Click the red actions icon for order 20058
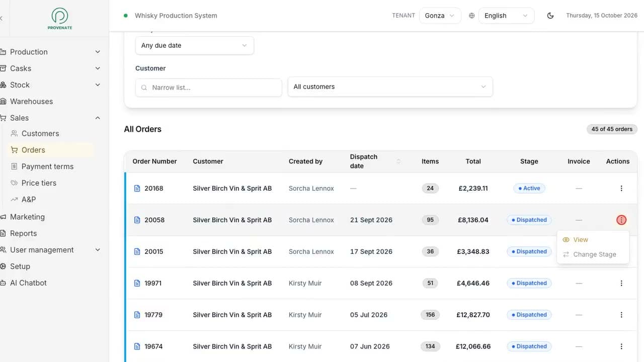Image resolution: width=644 pixels, height=362 pixels. tap(621, 220)
